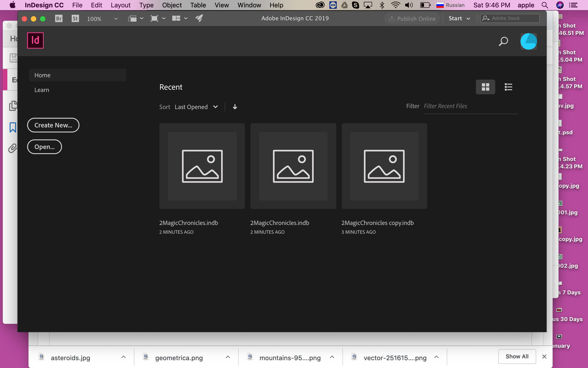Select the Home tab in sidebar
The height and width of the screenshot is (368, 588).
[x=77, y=75]
